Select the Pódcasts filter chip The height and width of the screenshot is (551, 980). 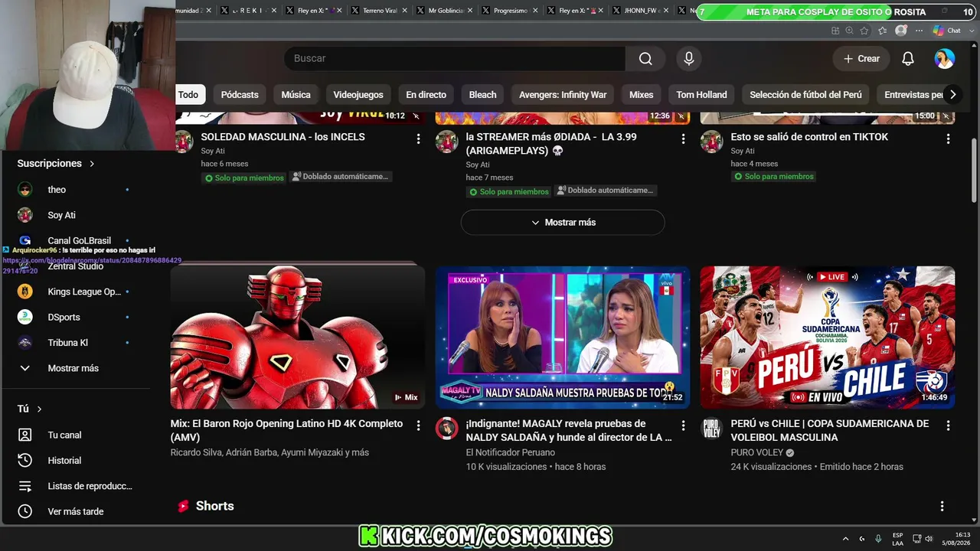240,95
